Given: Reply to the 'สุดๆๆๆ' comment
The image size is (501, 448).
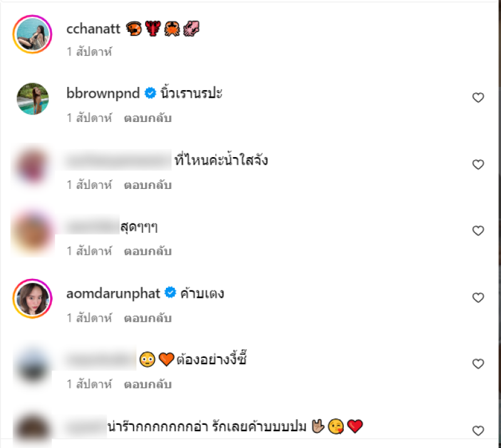Looking at the screenshot, I should point(147,251).
